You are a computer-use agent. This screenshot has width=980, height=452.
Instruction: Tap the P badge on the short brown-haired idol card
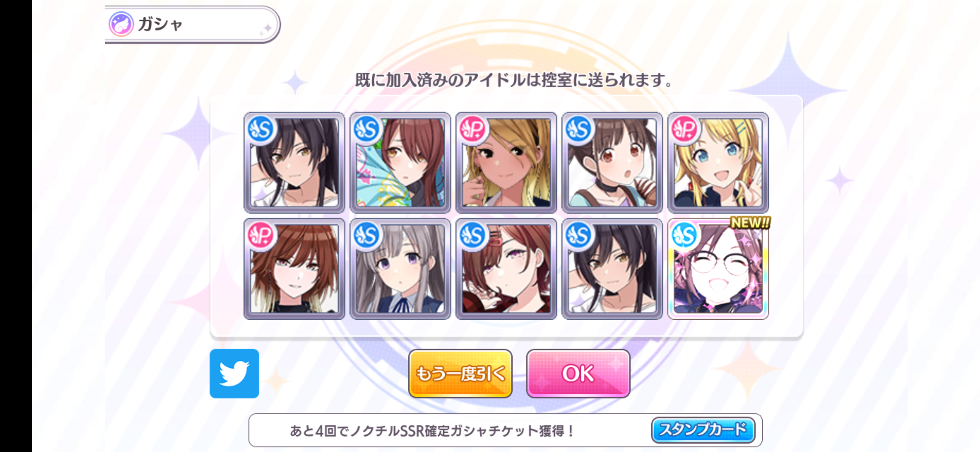click(x=261, y=235)
